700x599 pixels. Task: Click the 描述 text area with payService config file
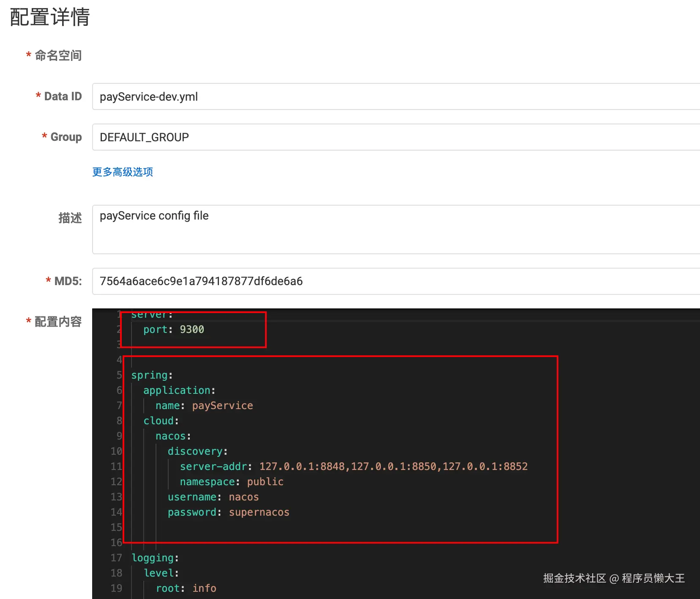coord(396,229)
